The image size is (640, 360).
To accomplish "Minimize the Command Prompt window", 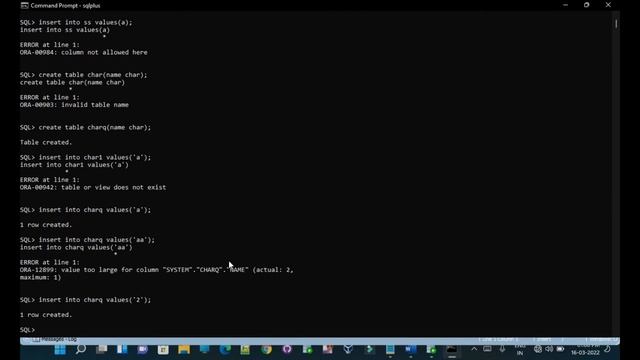I will pos(565,5).
